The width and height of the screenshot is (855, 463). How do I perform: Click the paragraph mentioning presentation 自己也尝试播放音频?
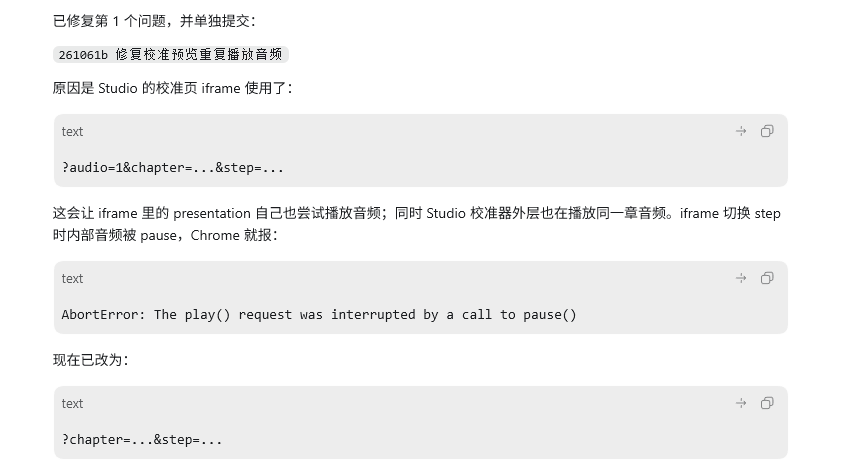tap(417, 224)
